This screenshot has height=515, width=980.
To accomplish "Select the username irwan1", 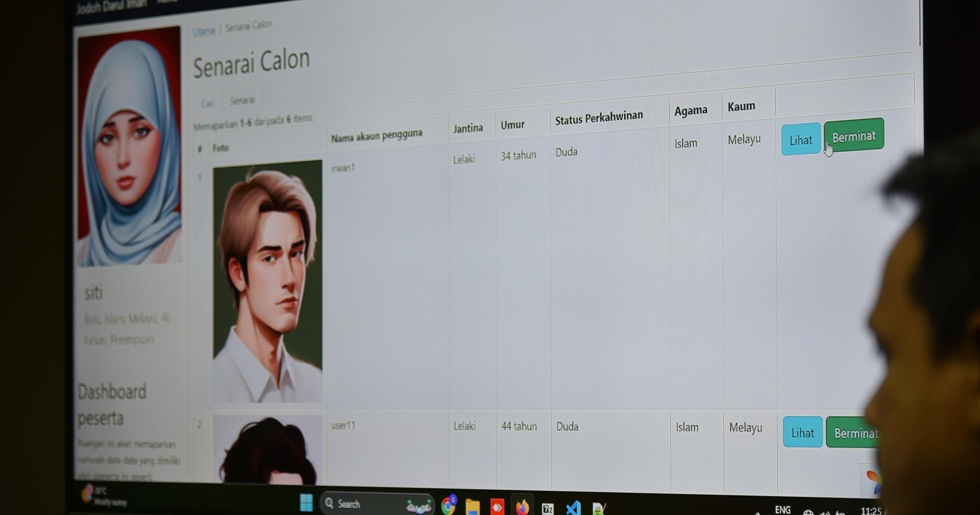I will pos(343,168).
